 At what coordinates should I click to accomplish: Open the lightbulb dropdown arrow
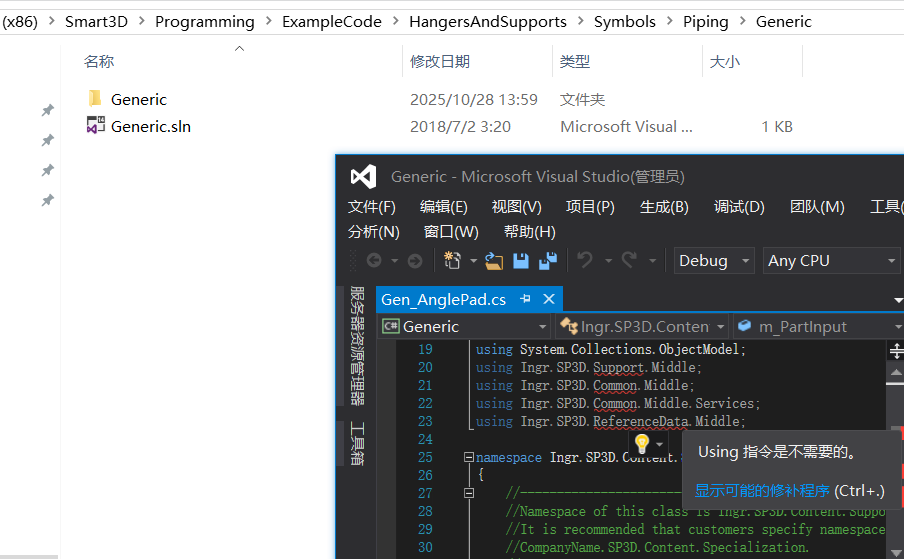pyautogui.click(x=660, y=444)
